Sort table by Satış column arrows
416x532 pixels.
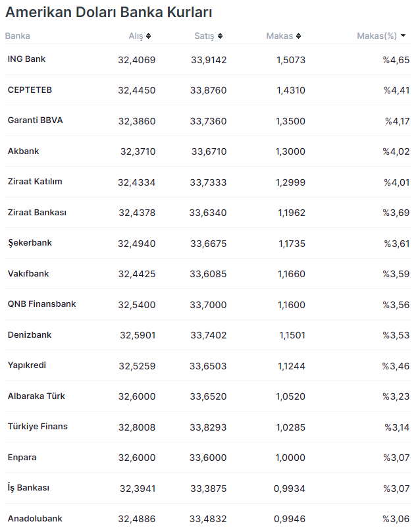click(x=220, y=36)
